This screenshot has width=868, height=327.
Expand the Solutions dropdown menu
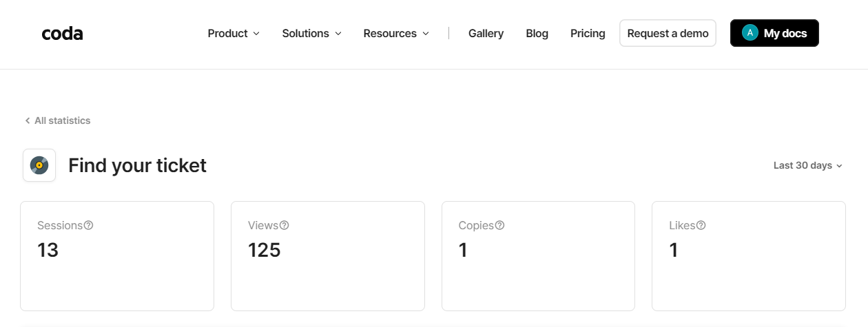pyautogui.click(x=311, y=33)
